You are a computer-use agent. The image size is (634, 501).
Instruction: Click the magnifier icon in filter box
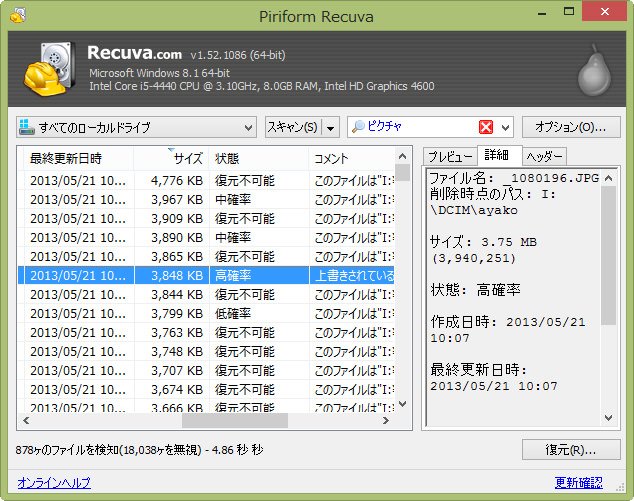pos(358,127)
